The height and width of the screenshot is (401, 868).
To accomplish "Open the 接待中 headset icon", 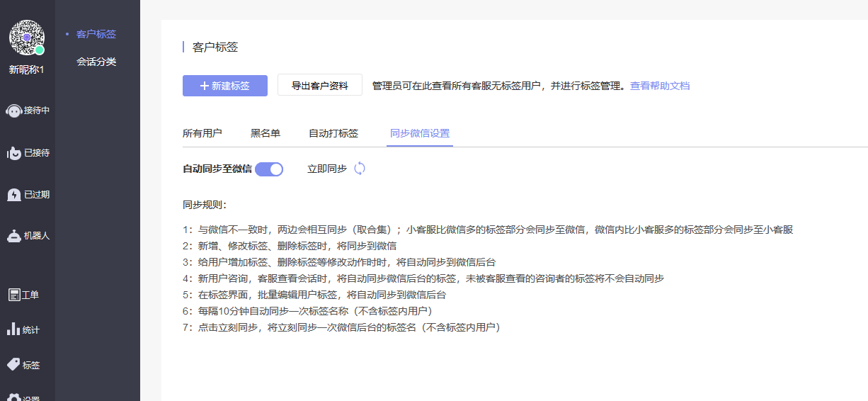I will pyautogui.click(x=13, y=111).
